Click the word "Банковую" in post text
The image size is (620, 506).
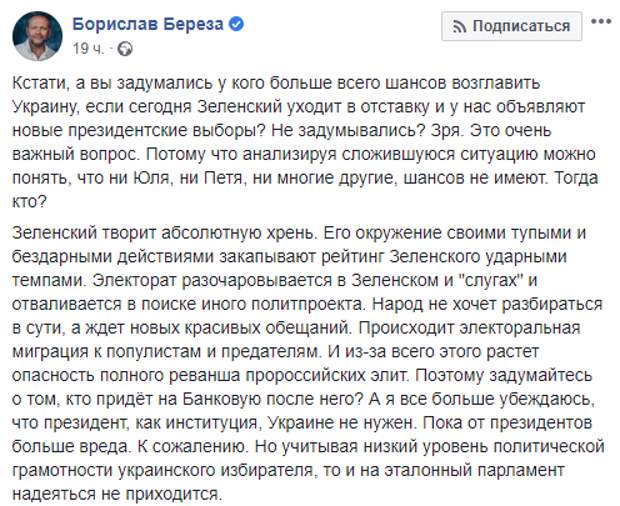click(x=222, y=399)
